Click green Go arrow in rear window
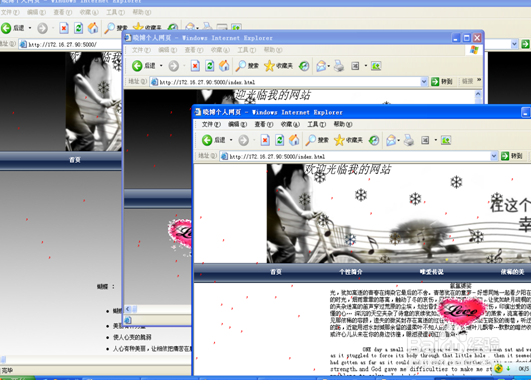Viewport: 531px width, 380px height. (x=525, y=44)
